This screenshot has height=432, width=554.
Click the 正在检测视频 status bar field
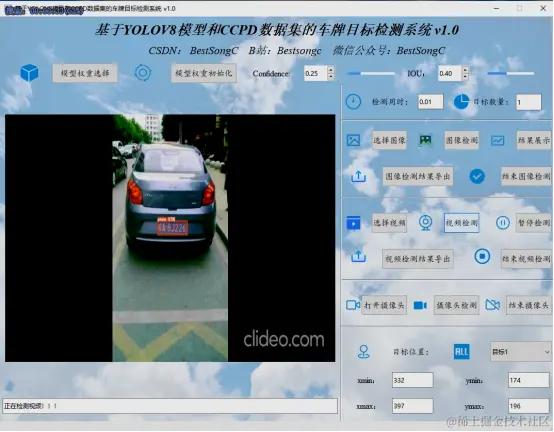[x=170, y=406]
